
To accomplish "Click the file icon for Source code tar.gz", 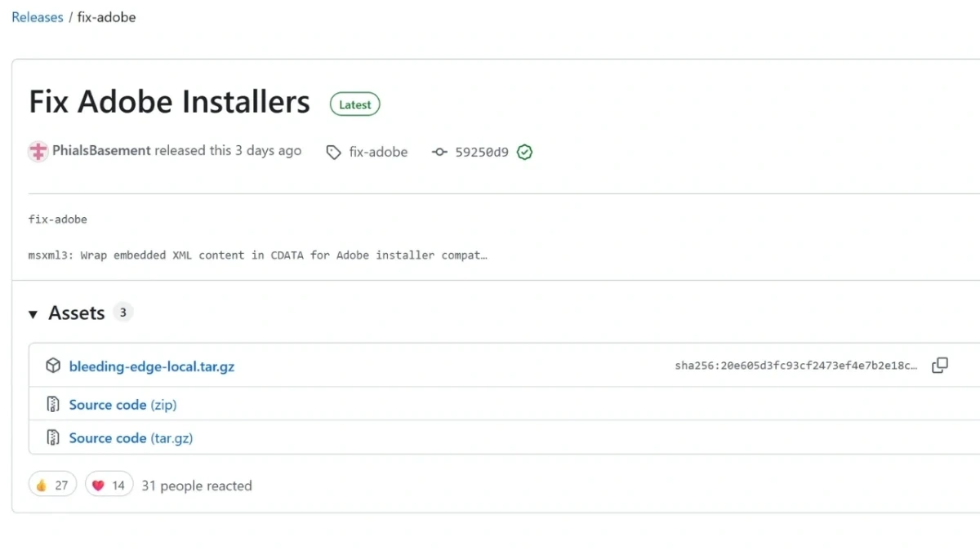I will [x=53, y=438].
